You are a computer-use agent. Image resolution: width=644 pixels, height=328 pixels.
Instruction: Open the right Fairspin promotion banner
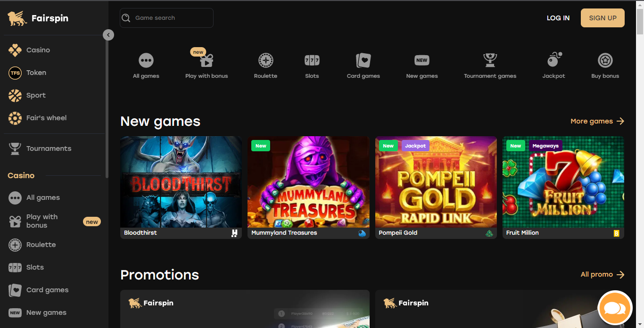(x=500, y=309)
